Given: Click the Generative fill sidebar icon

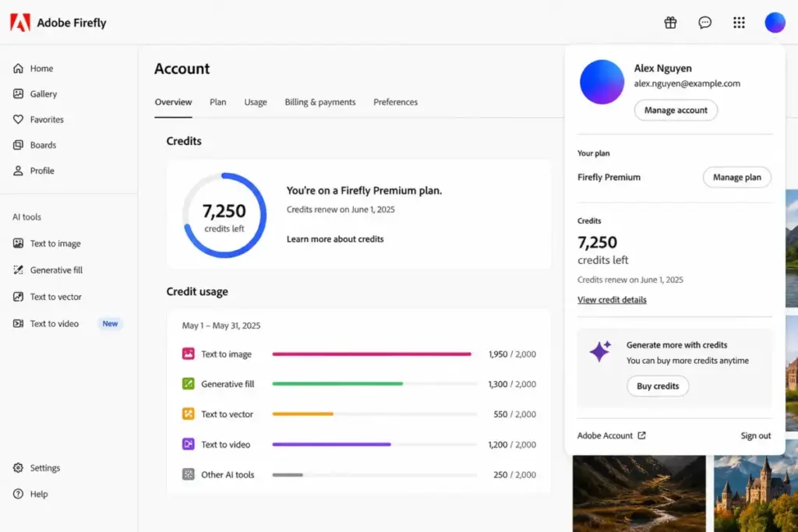Looking at the screenshot, I should point(19,270).
